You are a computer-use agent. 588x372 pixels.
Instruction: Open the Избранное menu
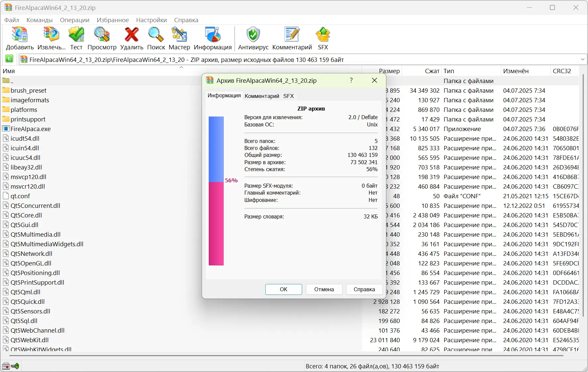tap(113, 20)
